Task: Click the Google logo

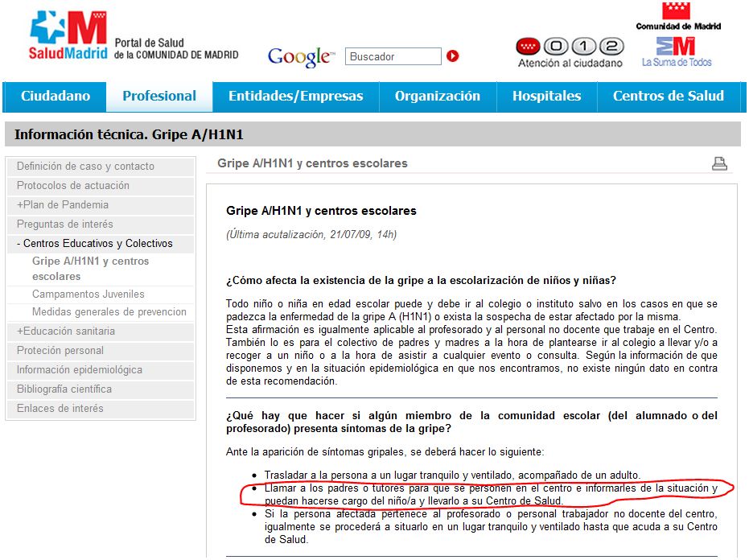Action: point(300,57)
